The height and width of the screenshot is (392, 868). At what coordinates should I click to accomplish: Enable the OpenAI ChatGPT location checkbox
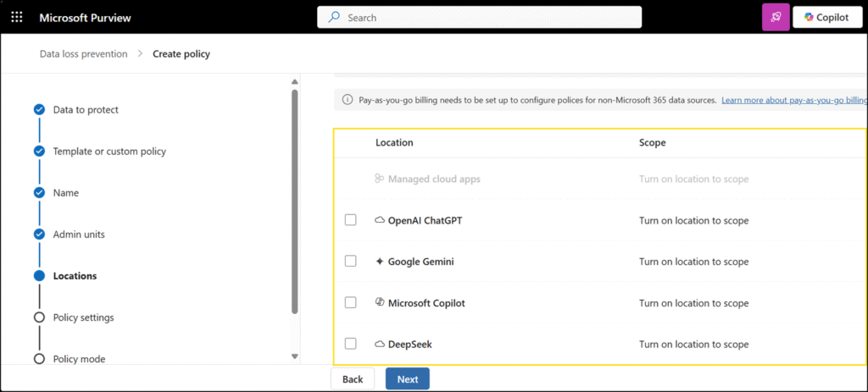pyautogui.click(x=351, y=220)
